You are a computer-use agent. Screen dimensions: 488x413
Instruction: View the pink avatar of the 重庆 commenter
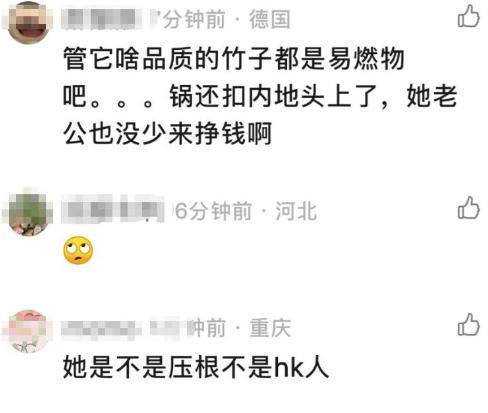click(28, 331)
